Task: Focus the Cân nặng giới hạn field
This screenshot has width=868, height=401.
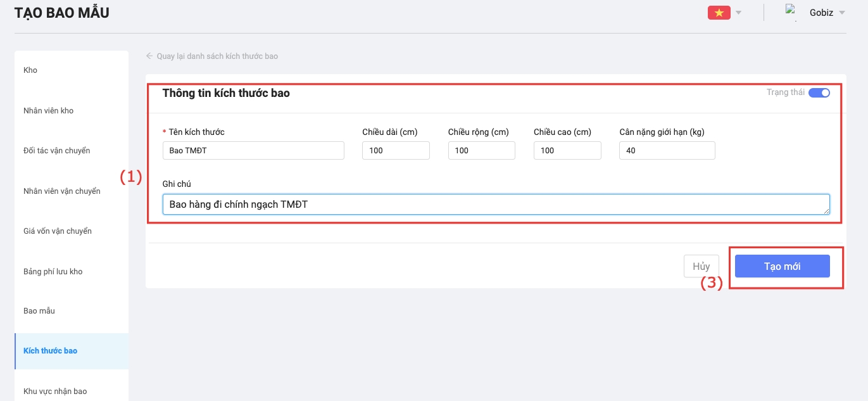Action: (x=667, y=151)
